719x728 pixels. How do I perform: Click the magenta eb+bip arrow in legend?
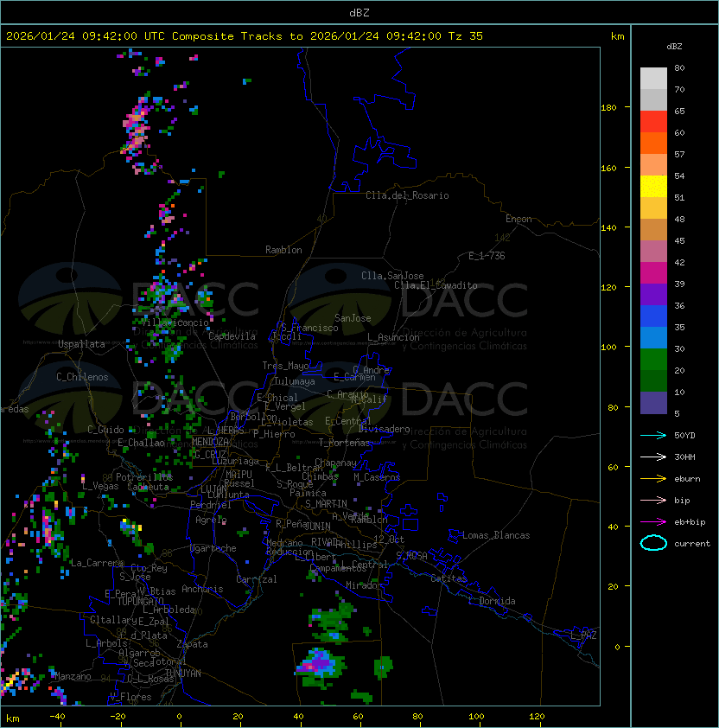[653, 522]
